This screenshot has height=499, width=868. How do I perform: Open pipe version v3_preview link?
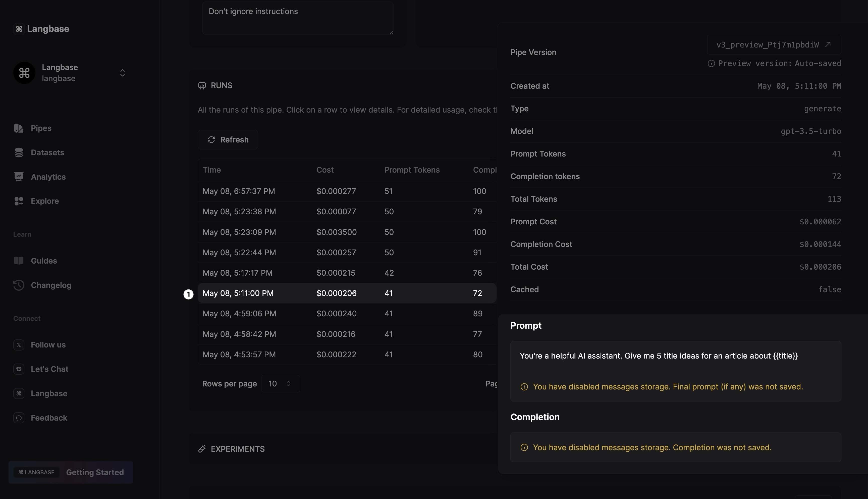(774, 45)
